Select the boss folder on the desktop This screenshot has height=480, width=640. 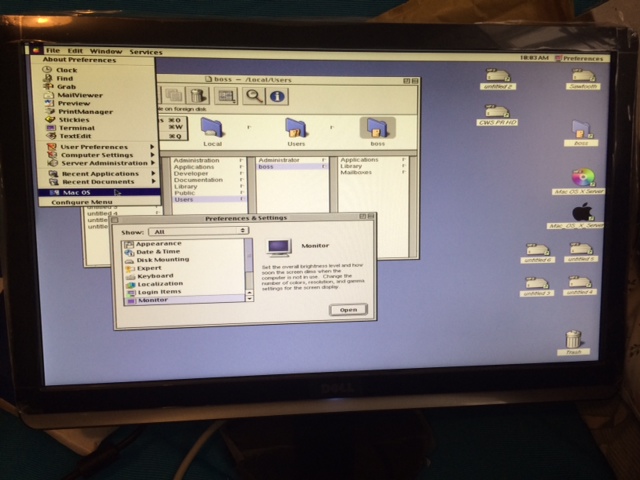(x=581, y=133)
